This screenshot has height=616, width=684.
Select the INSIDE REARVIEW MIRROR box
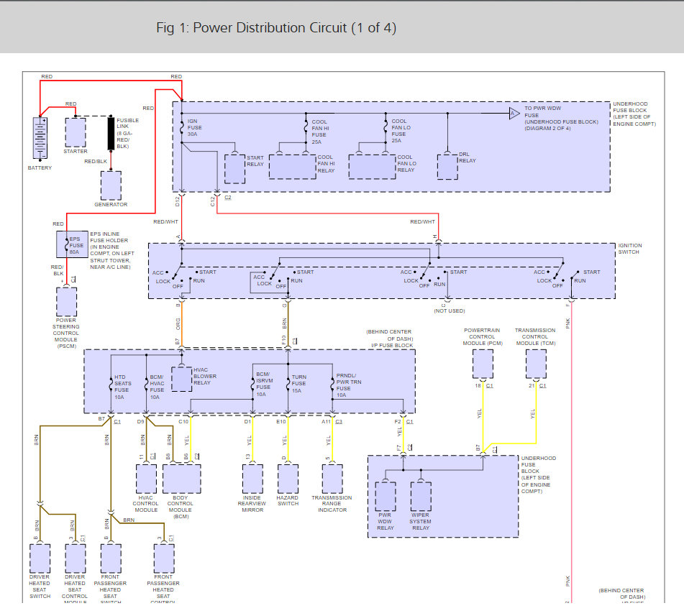click(252, 479)
